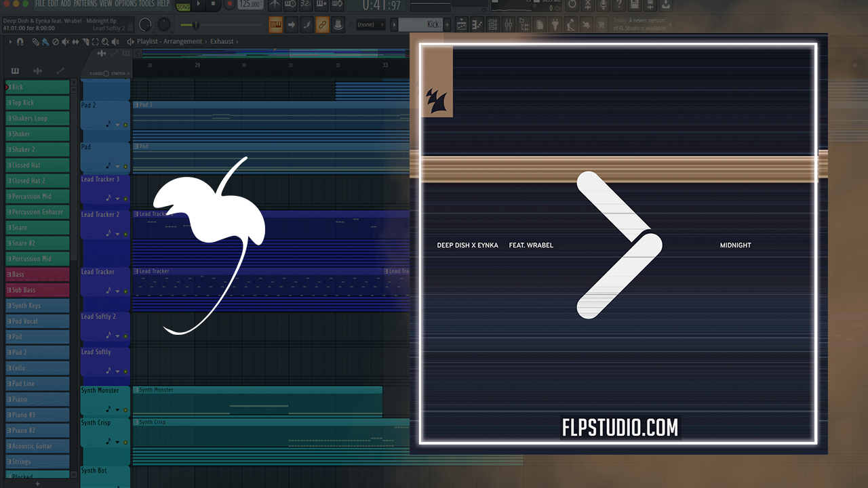
Task: Toggle loop recording icon
Action: tap(337, 4)
